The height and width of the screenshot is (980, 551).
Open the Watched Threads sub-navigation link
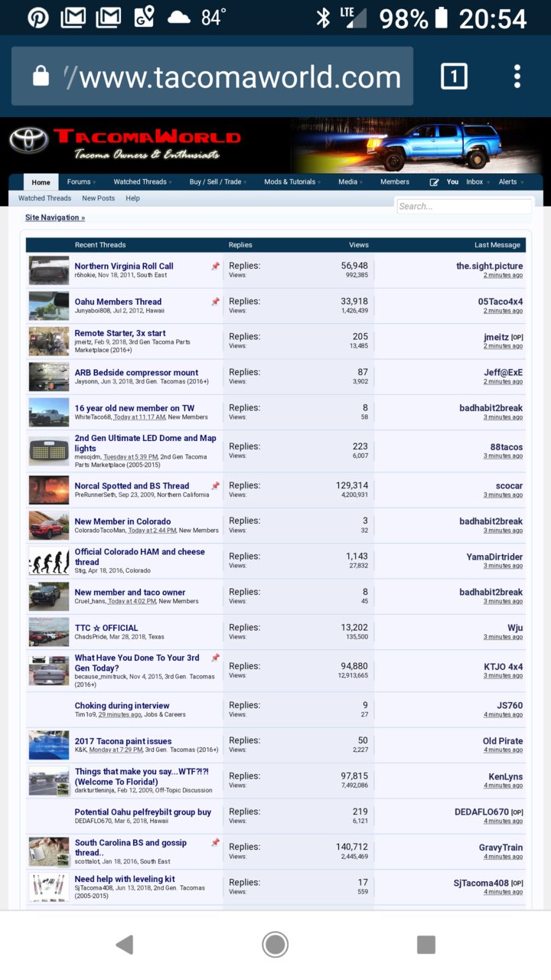[x=44, y=198]
